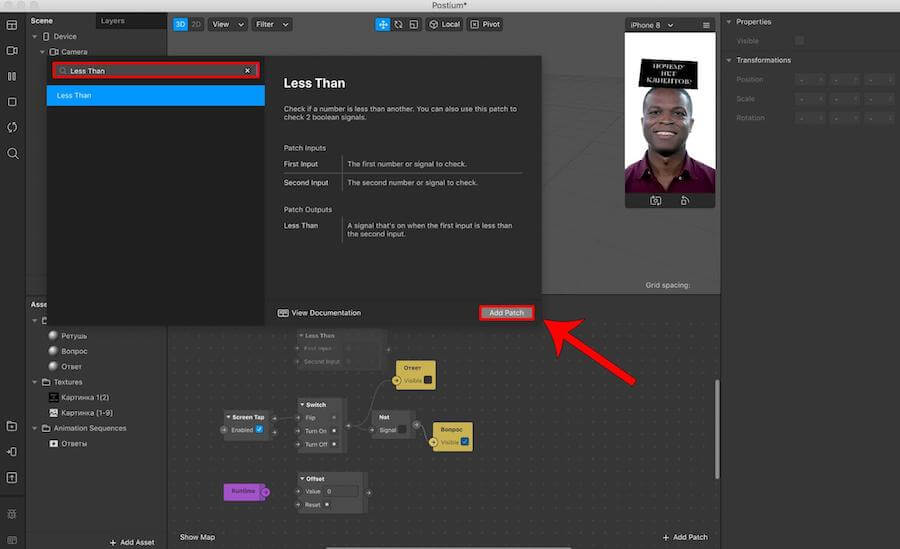Click the layout icon in left sidebar

point(11,25)
